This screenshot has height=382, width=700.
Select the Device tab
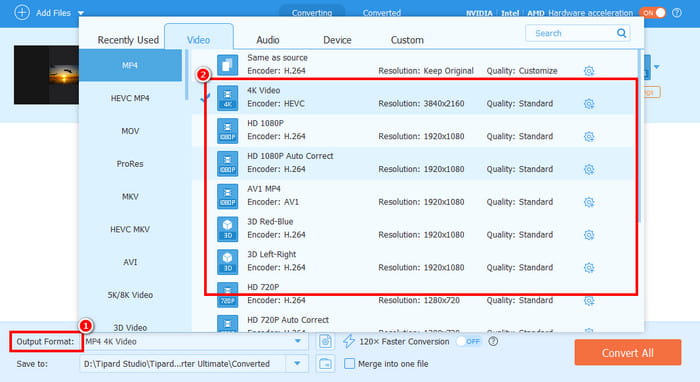[337, 40]
